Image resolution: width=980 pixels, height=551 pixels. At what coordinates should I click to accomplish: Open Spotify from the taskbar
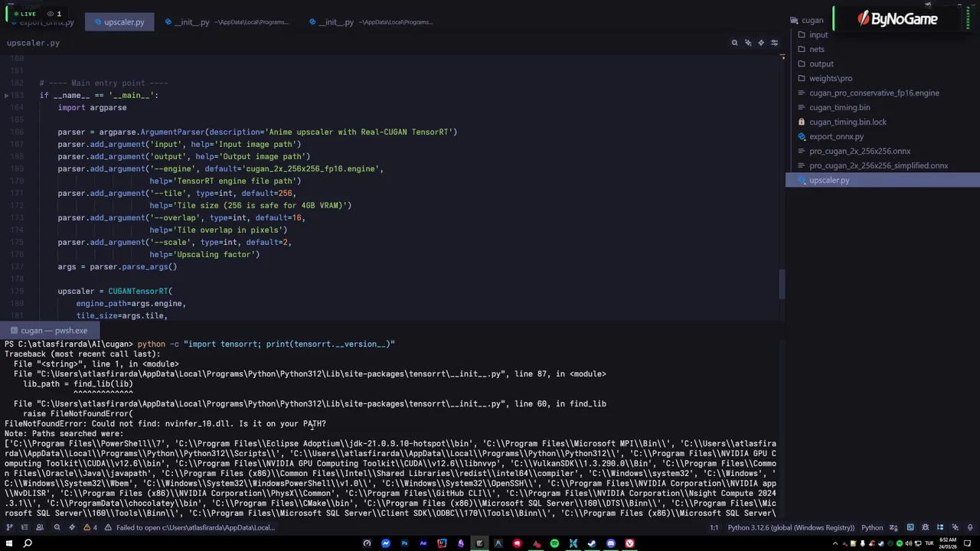tap(554, 543)
